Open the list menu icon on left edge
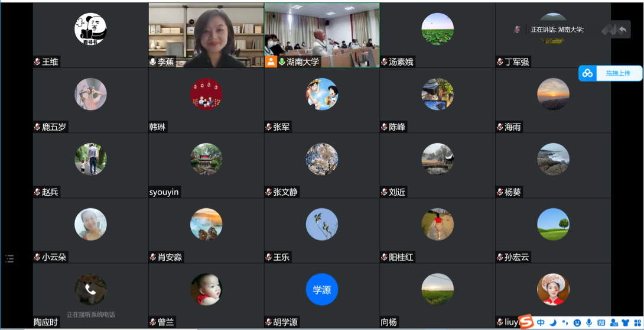 9,258
